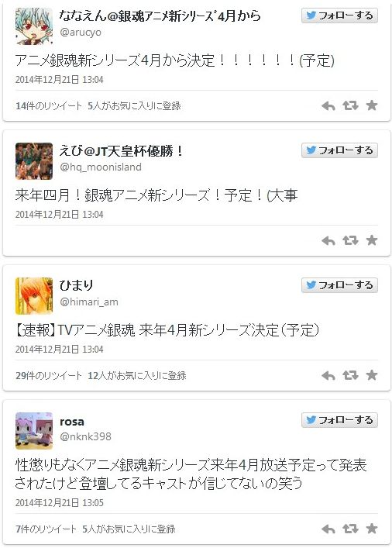Viewport: 392px width, 548px height.
Task: Follow the @arucyo account
Action: pyautogui.click(x=339, y=16)
